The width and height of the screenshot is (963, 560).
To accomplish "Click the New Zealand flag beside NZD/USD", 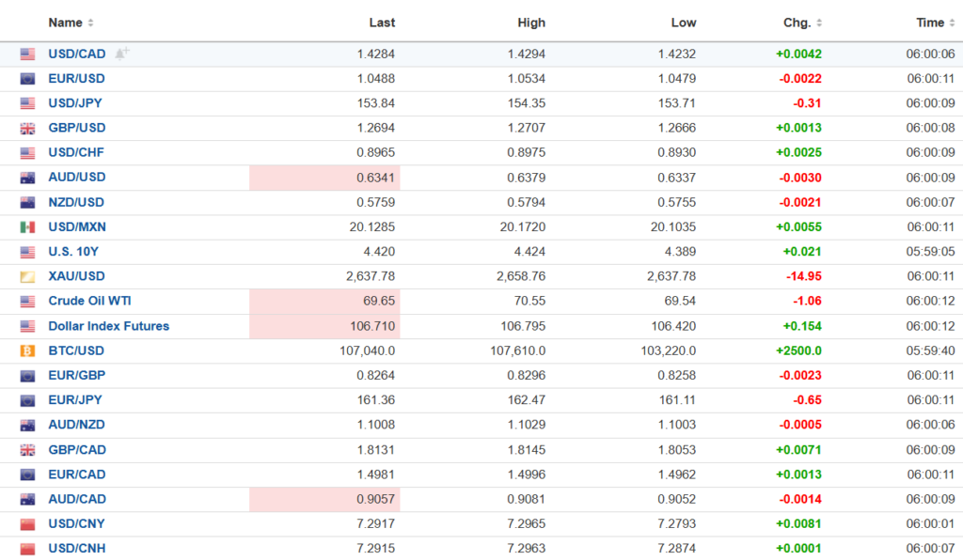I will 27,202.
